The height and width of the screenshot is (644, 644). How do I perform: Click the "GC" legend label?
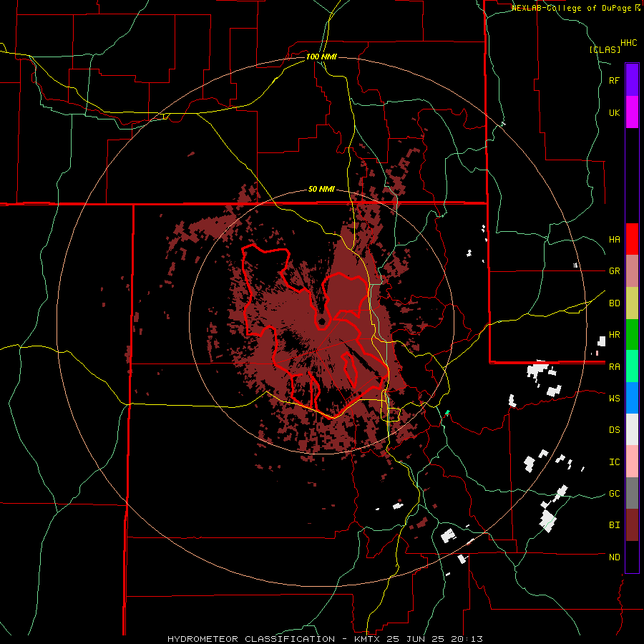tap(615, 494)
